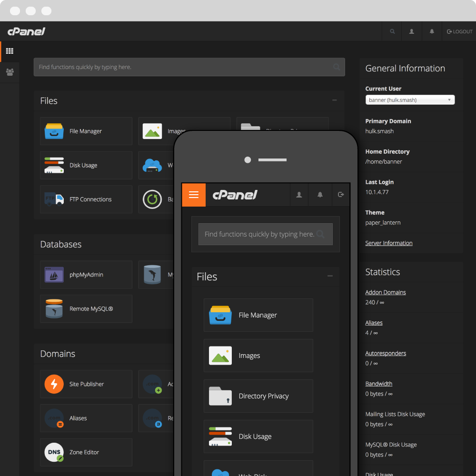Open the mobile hamburger menu button
The width and height of the screenshot is (476, 476).
point(194,195)
